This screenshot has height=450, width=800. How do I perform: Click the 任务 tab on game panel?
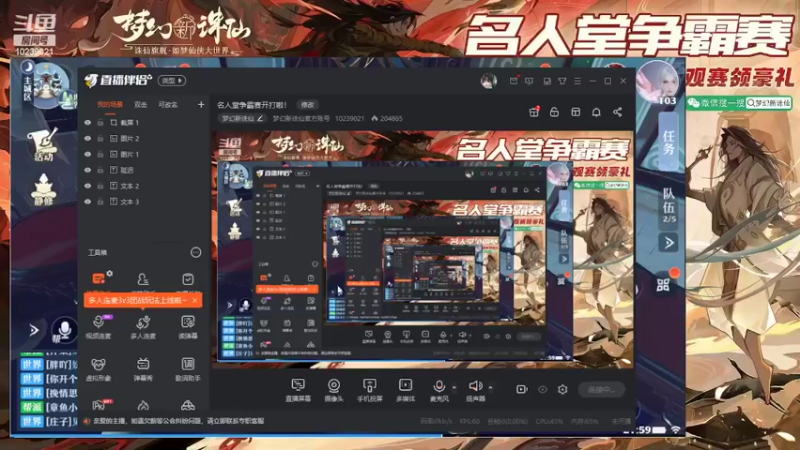668,142
